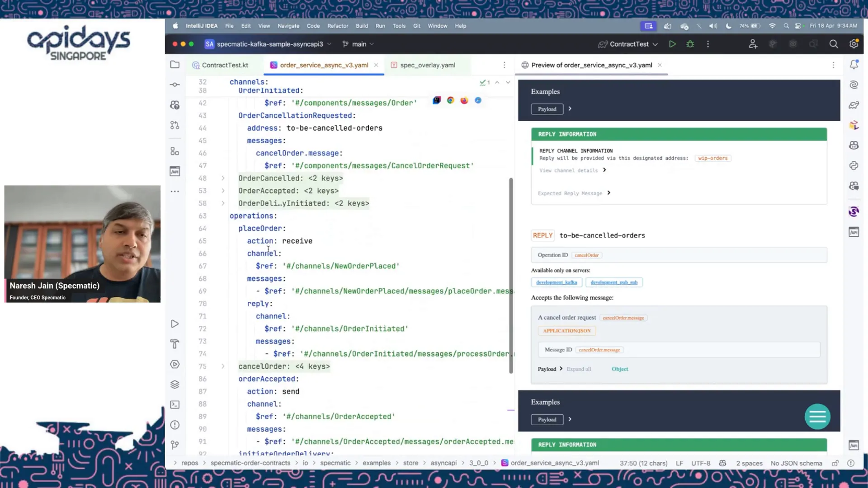This screenshot has width=868, height=488.
Task: Open the Commit tool window icon
Action: coord(175,84)
